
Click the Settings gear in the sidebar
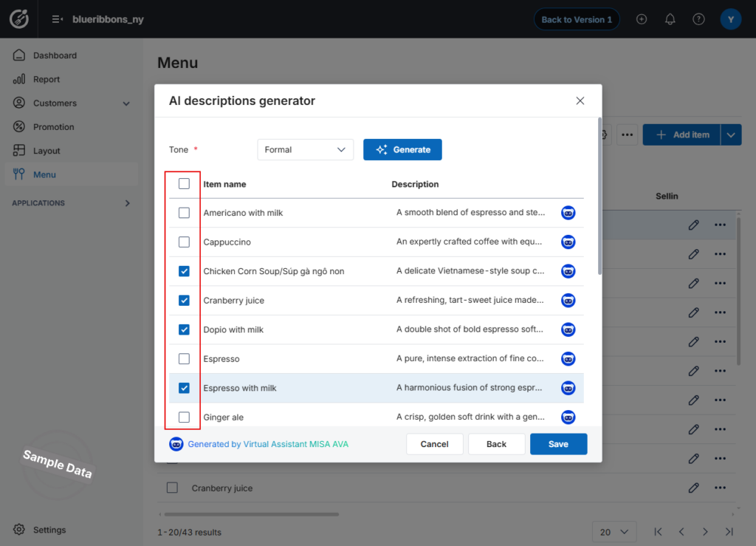pyautogui.click(x=18, y=529)
